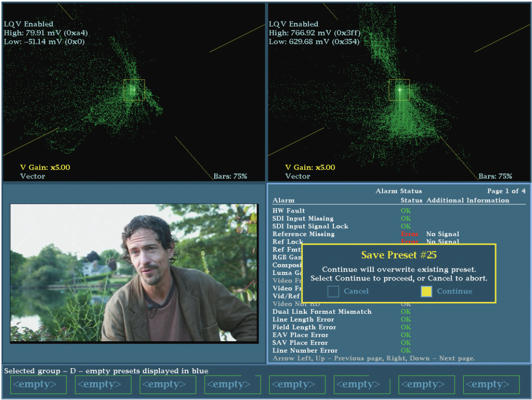
Task: Click No Signal info beside Reference Missing
Action: [x=442, y=234]
